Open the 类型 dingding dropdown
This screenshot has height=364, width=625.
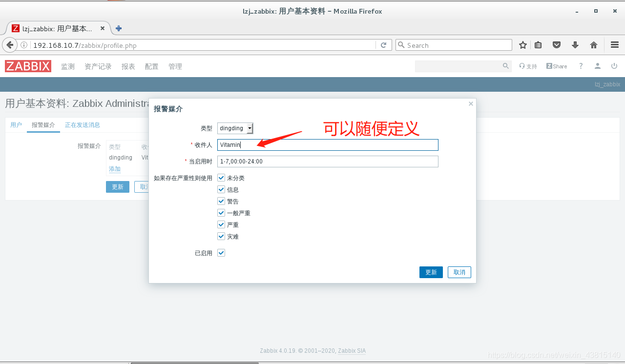pyautogui.click(x=235, y=128)
